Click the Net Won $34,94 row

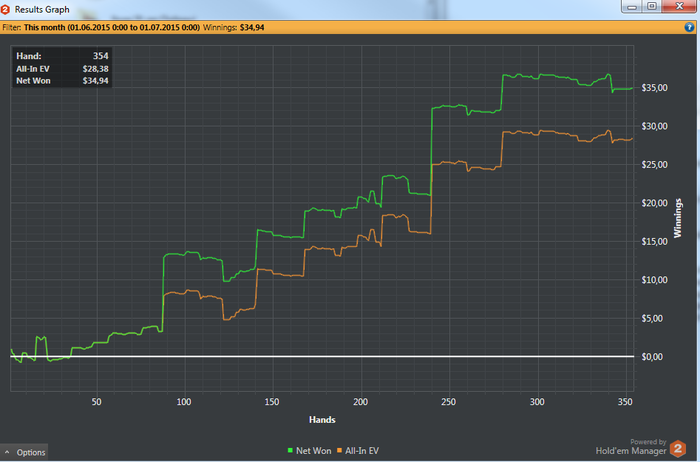pyautogui.click(x=62, y=81)
